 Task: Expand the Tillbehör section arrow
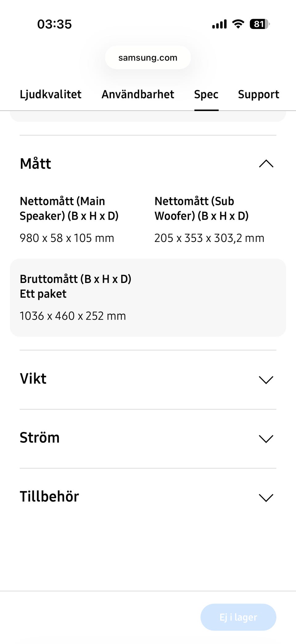click(266, 497)
